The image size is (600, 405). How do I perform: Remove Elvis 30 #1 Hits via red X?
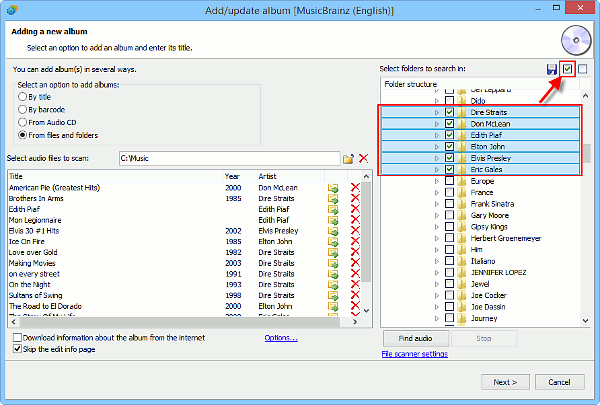pos(355,231)
